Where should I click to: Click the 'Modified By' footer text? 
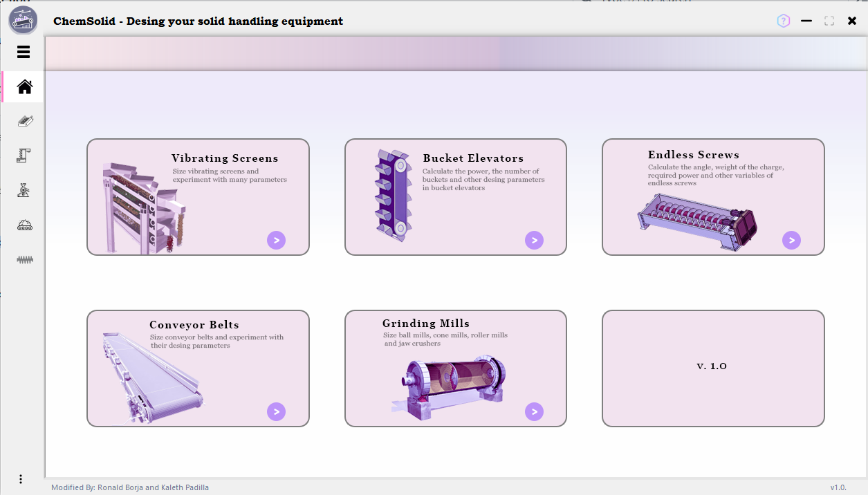coord(130,487)
